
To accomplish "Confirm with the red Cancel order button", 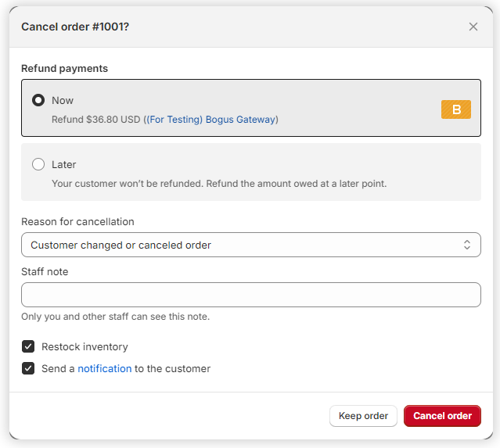I will (x=442, y=416).
